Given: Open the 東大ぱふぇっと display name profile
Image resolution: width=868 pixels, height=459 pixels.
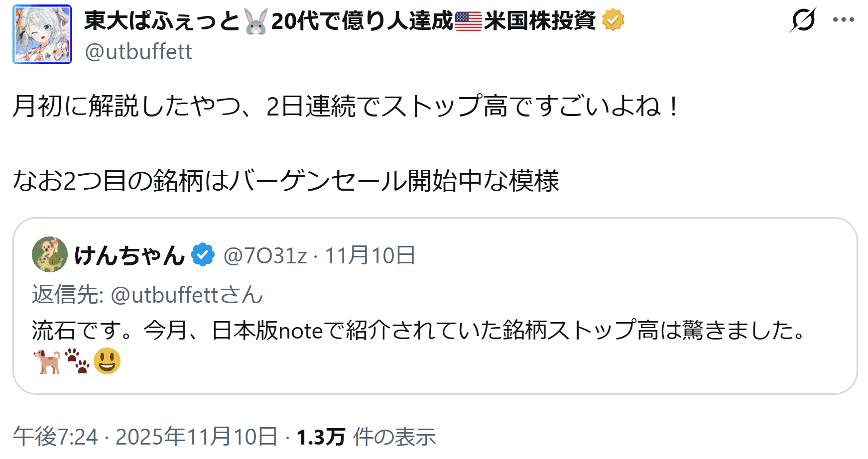Looking at the screenshot, I should [162, 21].
